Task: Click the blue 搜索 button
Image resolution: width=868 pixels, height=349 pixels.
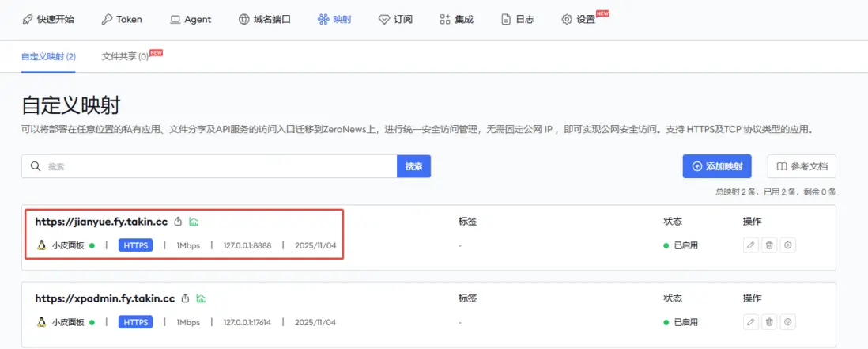Action: click(x=414, y=166)
